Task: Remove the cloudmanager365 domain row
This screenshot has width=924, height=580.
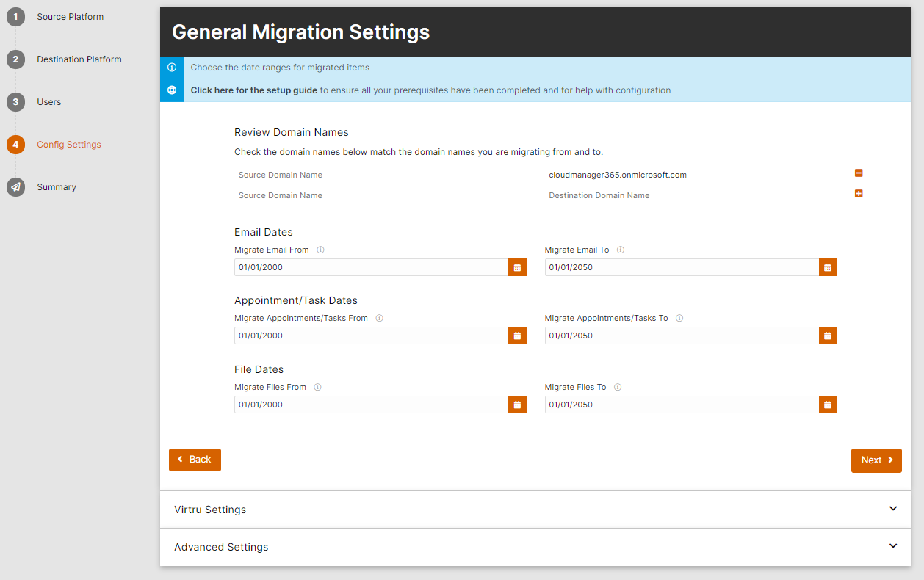Action: click(x=858, y=173)
